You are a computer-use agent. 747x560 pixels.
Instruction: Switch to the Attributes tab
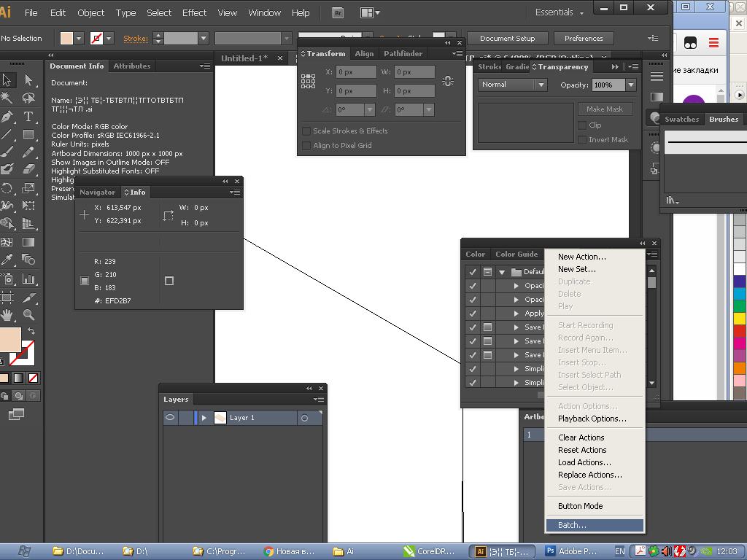[131, 66]
